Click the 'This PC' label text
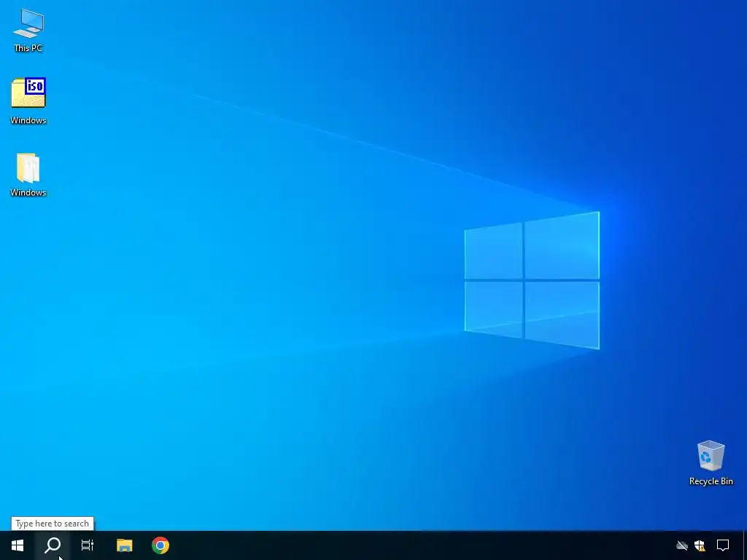The width and height of the screenshot is (747, 560). pos(28,48)
